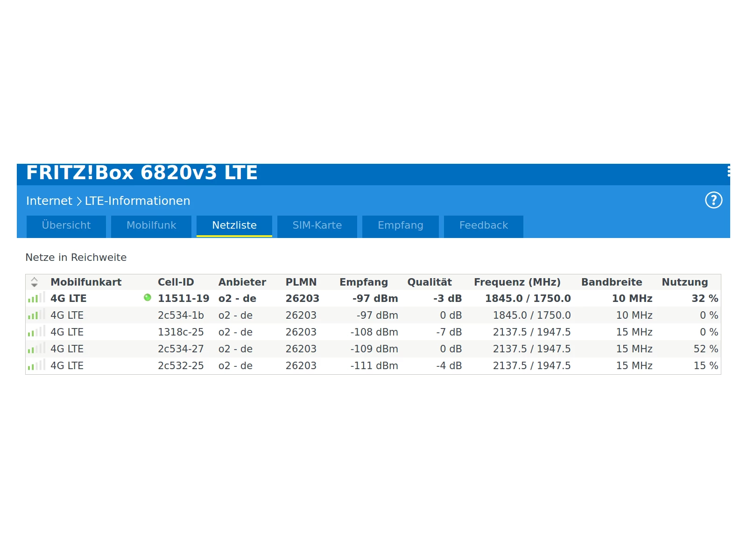Click the FRITZ!Box 6820v3 LTE title
This screenshot has width=747, height=560.
point(142,173)
